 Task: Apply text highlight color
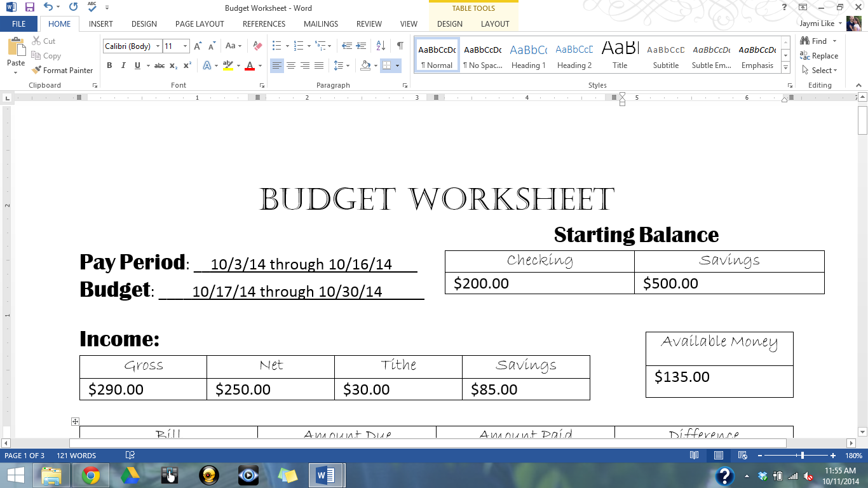point(229,65)
